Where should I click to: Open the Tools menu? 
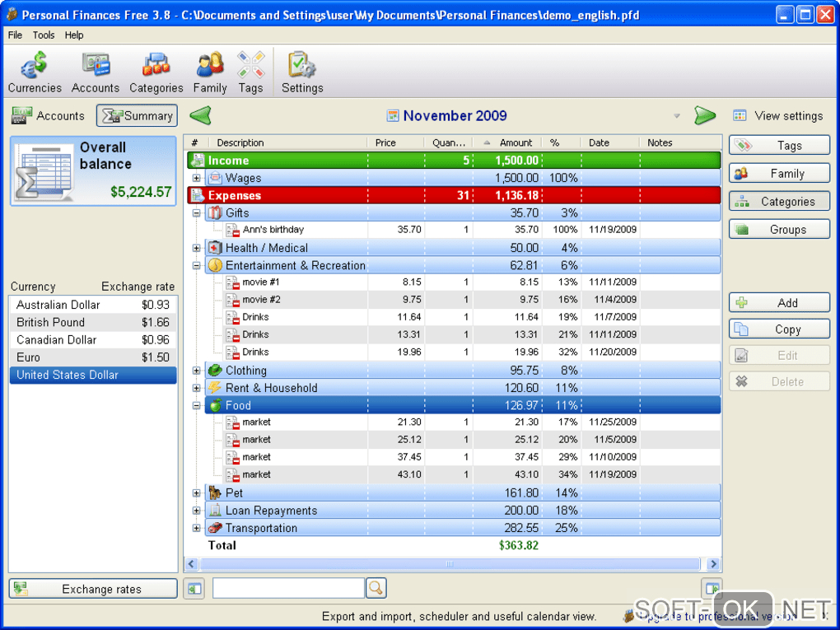pos(44,35)
